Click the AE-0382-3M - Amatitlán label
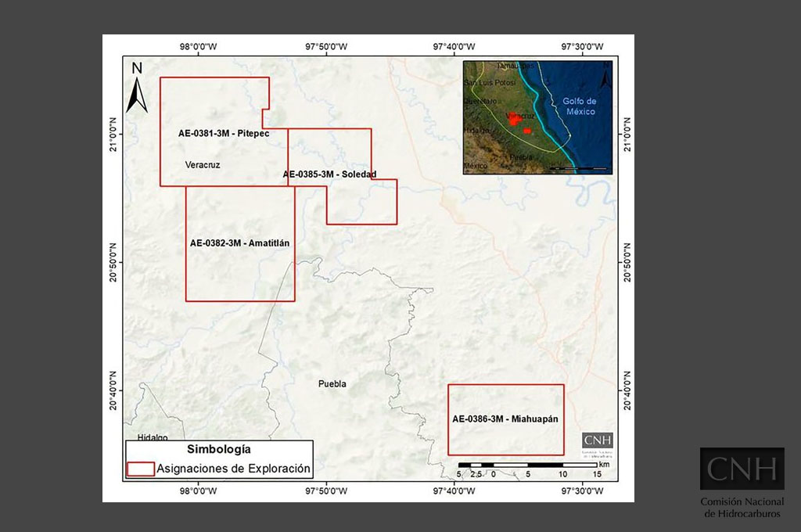The width and height of the screenshot is (801, 532). click(x=239, y=243)
